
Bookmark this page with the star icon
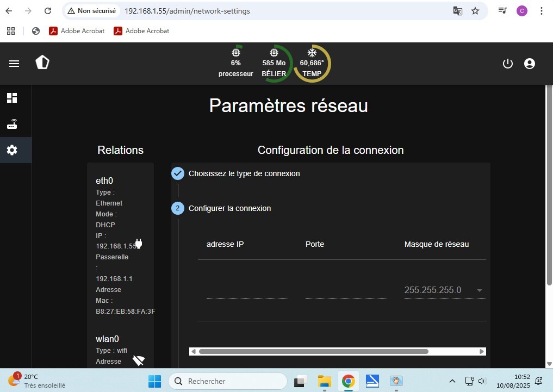tap(475, 11)
